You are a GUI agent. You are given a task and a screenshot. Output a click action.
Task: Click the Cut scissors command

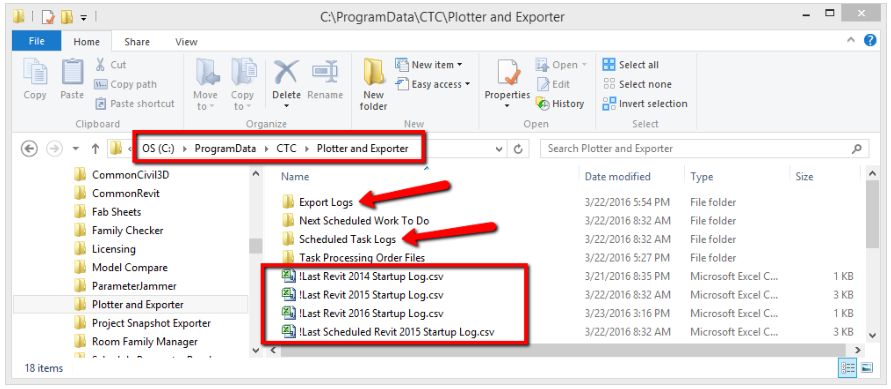tap(111, 65)
